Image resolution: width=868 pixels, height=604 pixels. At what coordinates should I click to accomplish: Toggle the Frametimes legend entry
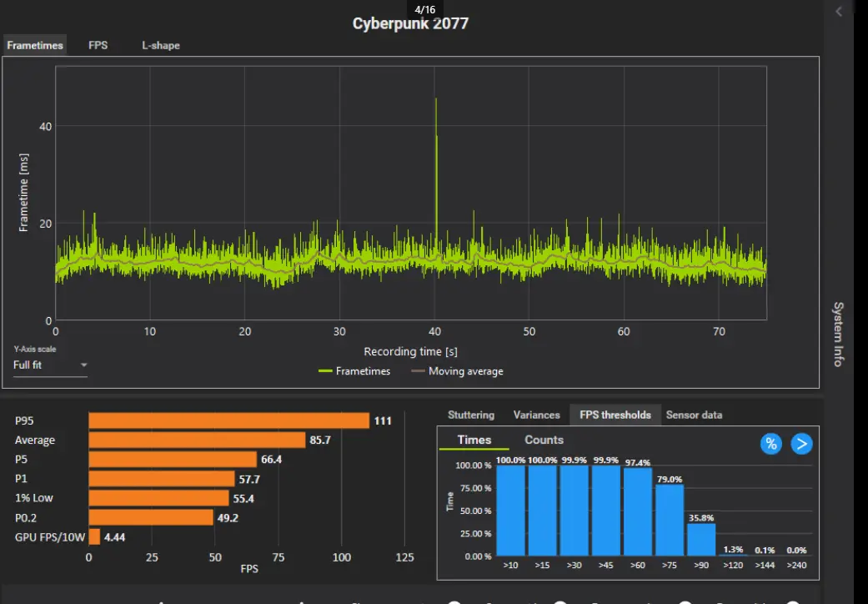click(x=354, y=371)
